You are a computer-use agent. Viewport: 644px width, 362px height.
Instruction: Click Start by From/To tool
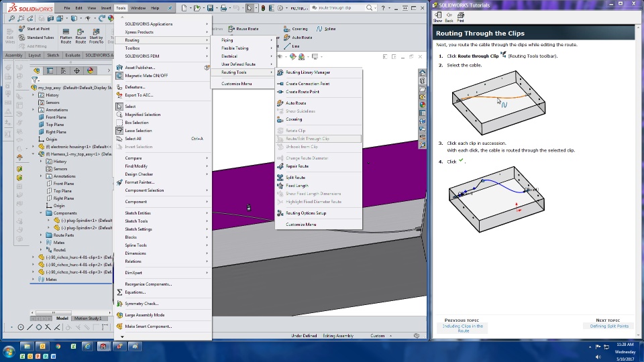pos(96,36)
